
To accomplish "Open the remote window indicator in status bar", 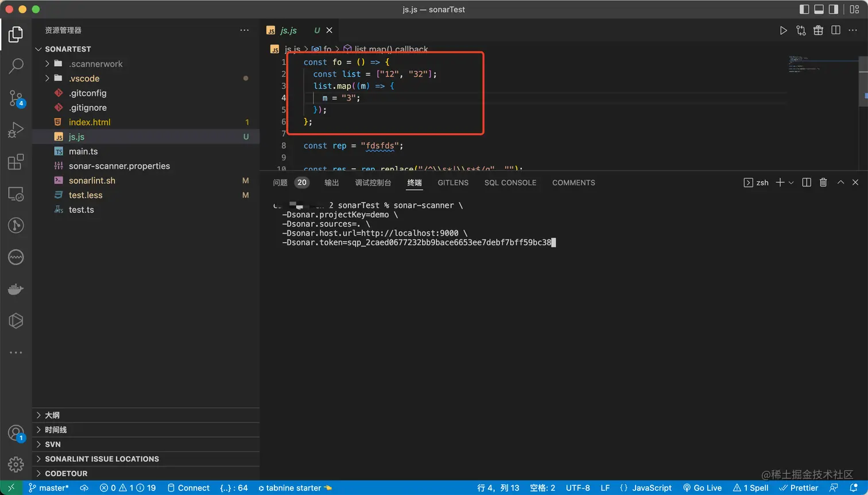I will [11, 488].
